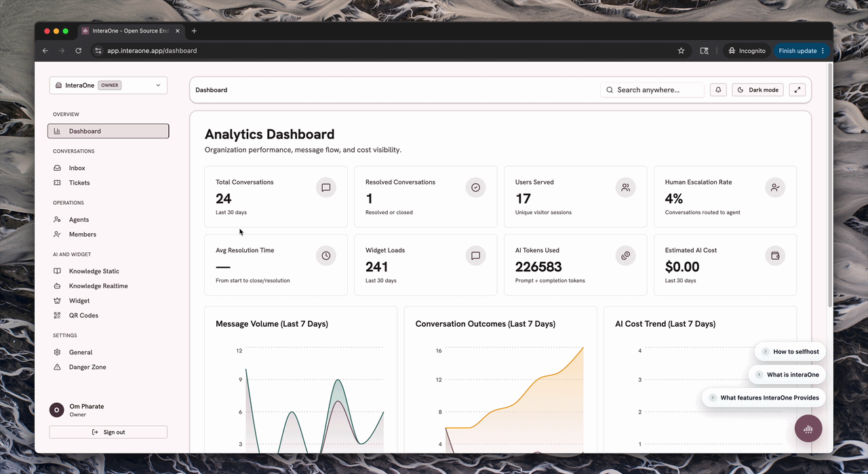The width and height of the screenshot is (868, 474).
Task: Select What features InteraOne Provides suggestion
Action: tap(764, 397)
